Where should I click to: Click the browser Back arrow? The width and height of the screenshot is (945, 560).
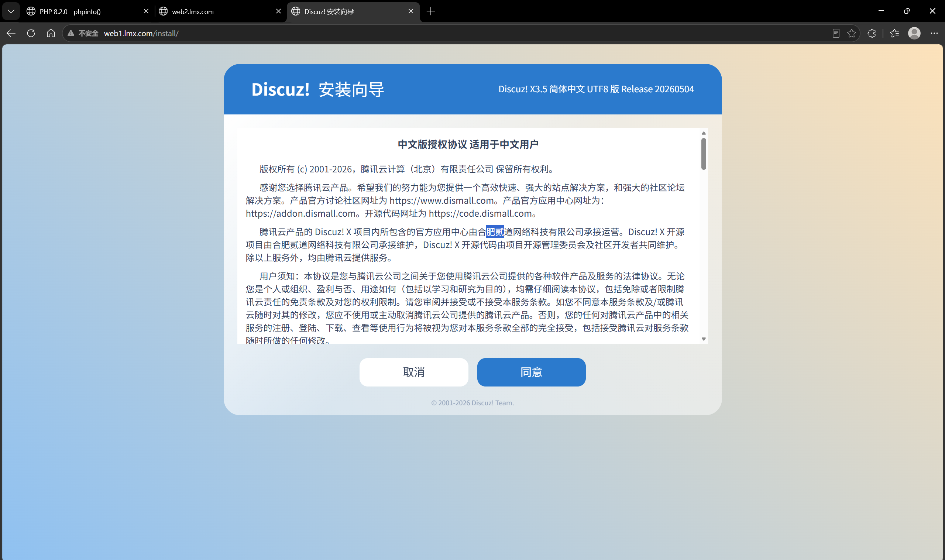[11, 33]
